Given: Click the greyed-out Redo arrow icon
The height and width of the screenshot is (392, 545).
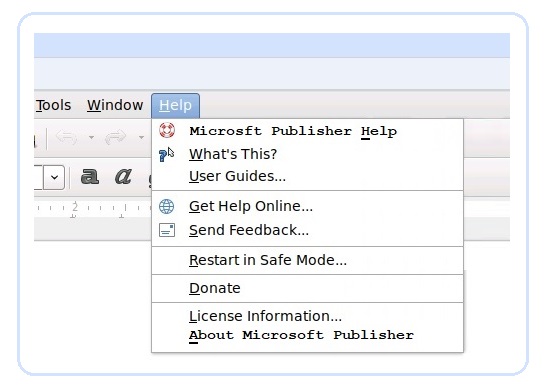Looking at the screenshot, I should point(116,137).
